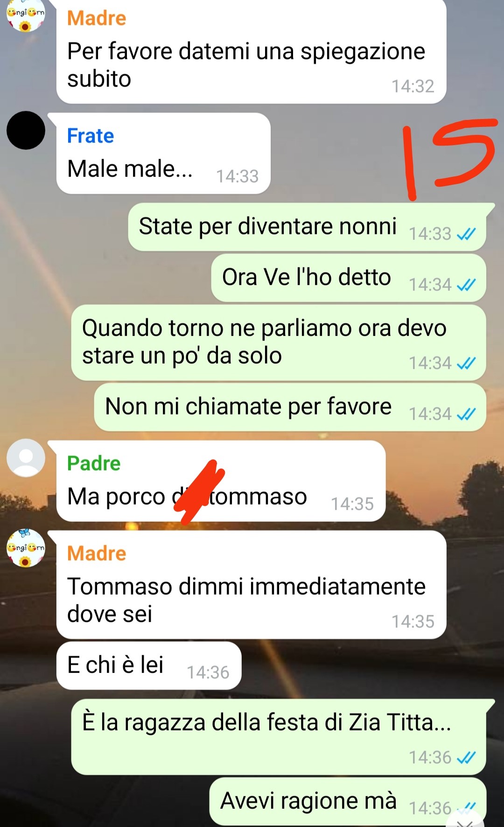Tap read checkmarks on 'Ora Ve l'ho detto'

tap(466, 284)
